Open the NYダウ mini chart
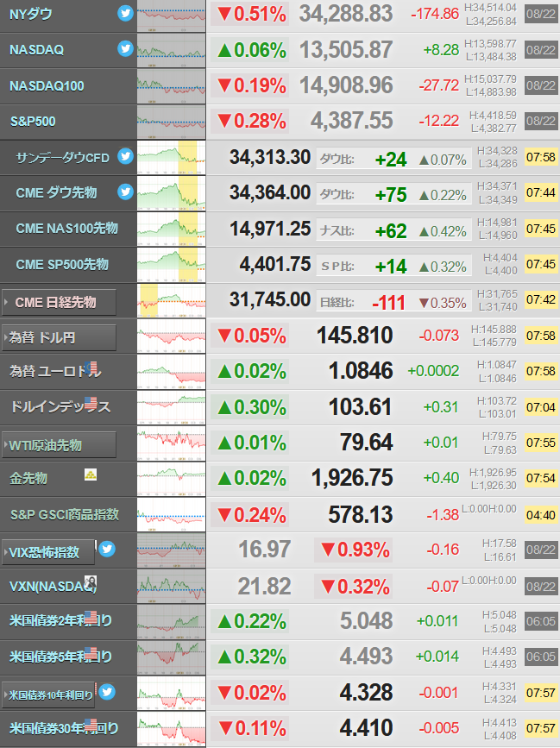Screen dimensions: 560x748 (171, 16)
